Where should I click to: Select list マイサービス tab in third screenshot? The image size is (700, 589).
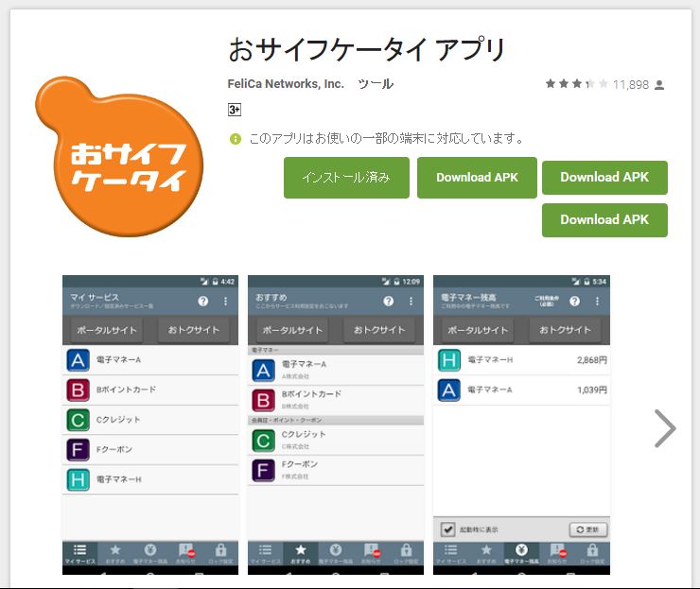451,553
